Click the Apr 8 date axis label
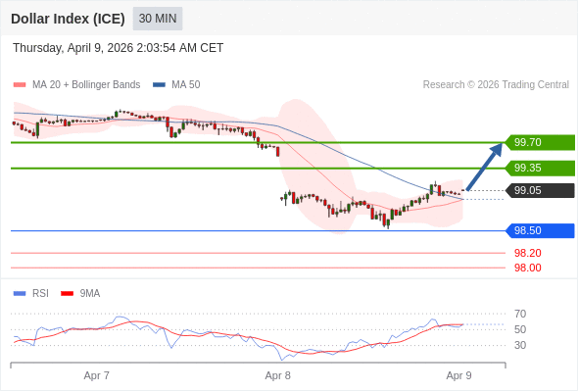The width and height of the screenshot is (578, 392). pos(277,375)
